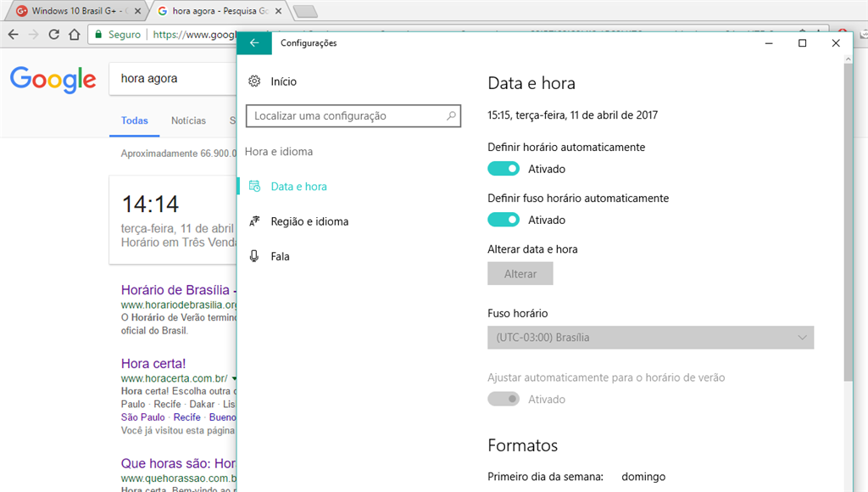The height and width of the screenshot is (492, 868).
Task: Click the date line 15:15, terça-feira
Action: [x=572, y=115]
